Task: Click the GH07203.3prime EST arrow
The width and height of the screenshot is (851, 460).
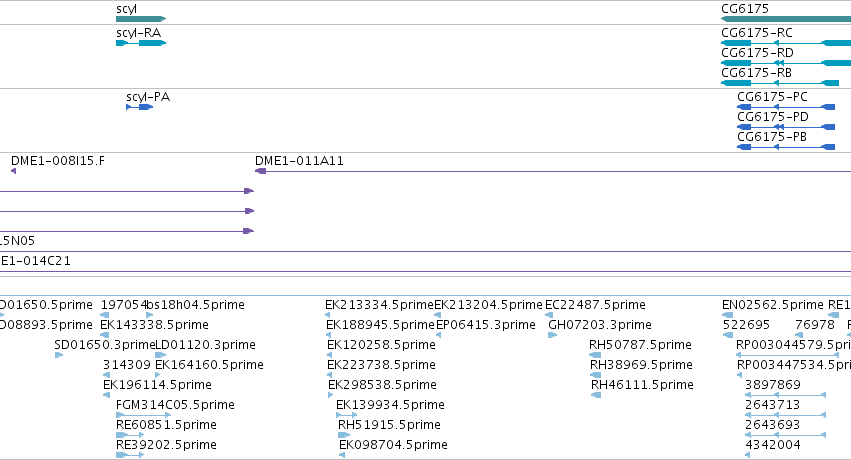Action: [552, 335]
